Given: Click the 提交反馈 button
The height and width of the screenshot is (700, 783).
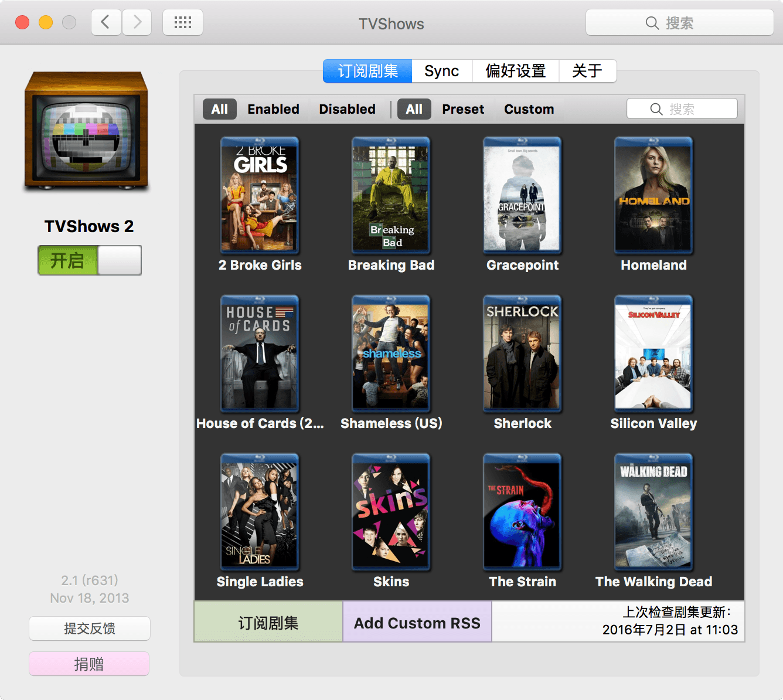Looking at the screenshot, I should tap(90, 628).
